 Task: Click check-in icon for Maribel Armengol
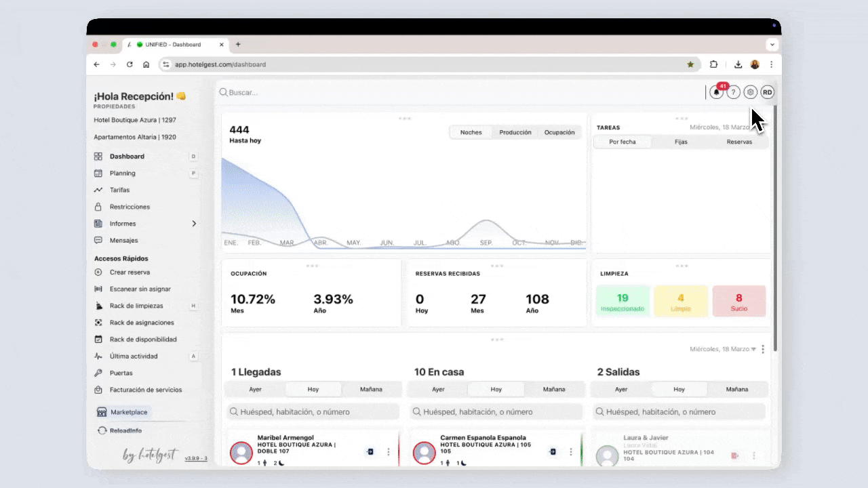370,452
